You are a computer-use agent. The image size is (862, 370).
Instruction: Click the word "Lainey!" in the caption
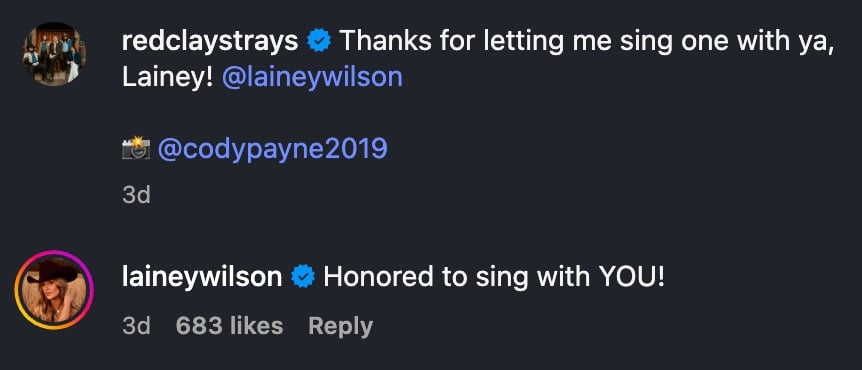pos(167,78)
